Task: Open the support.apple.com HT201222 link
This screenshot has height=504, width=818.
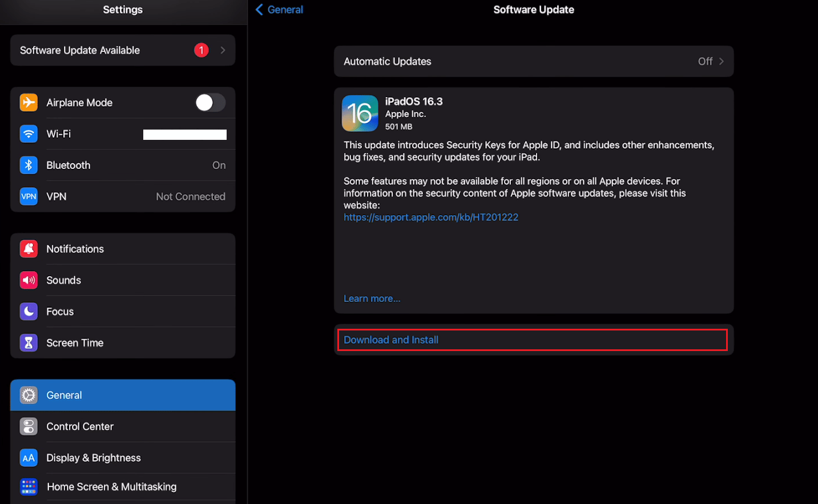Action: [431, 217]
